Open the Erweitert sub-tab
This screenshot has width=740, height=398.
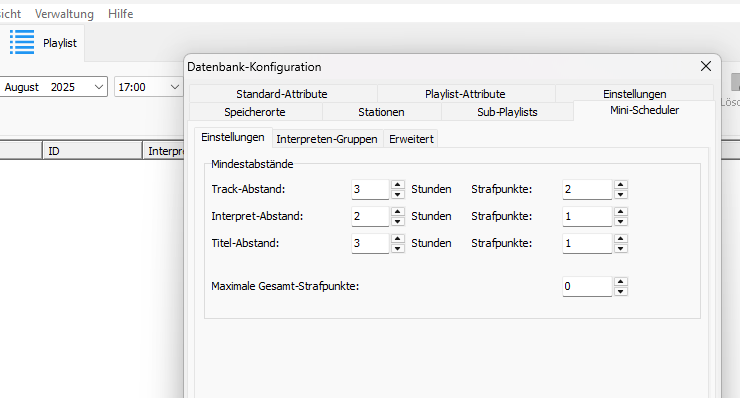(x=411, y=139)
